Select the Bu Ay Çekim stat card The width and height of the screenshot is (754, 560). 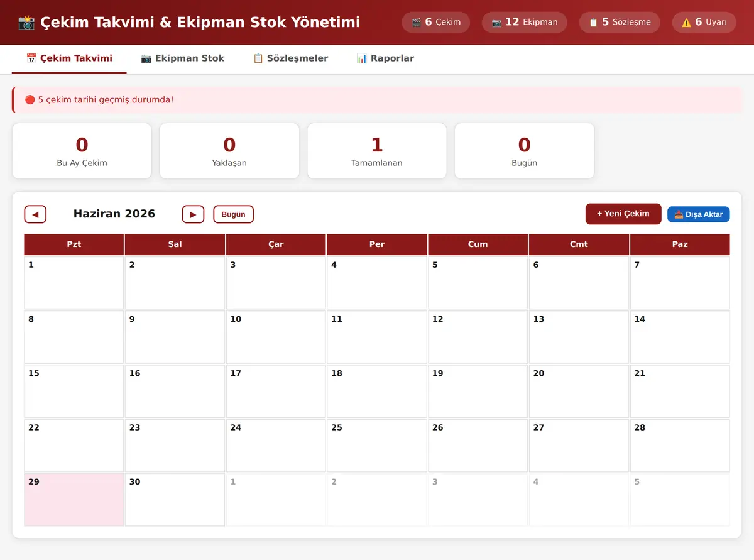[x=82, y=151]
